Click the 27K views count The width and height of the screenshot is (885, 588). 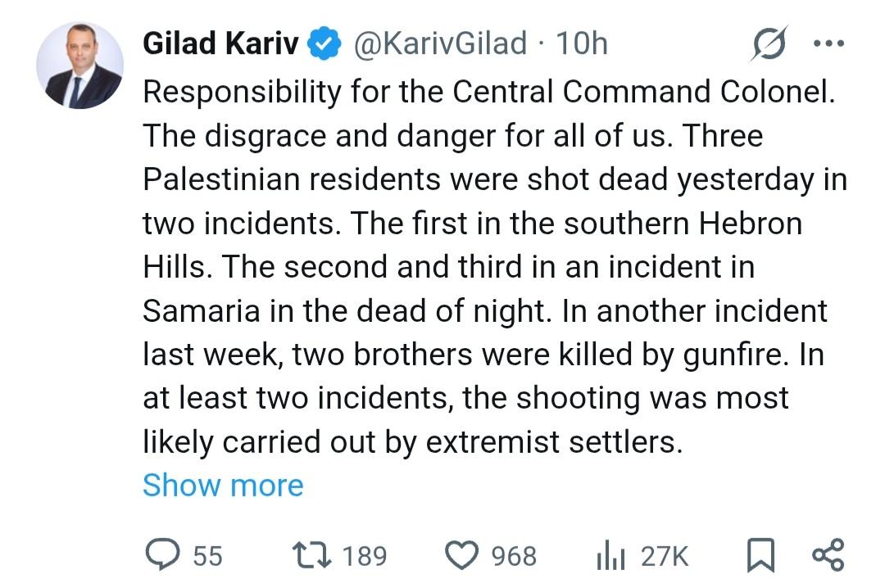664,557
